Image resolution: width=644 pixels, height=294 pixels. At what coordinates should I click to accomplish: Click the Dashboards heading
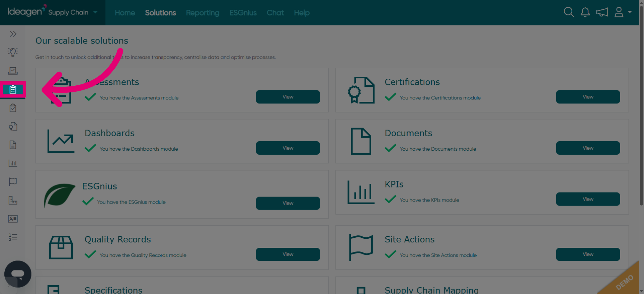[109, 133]
